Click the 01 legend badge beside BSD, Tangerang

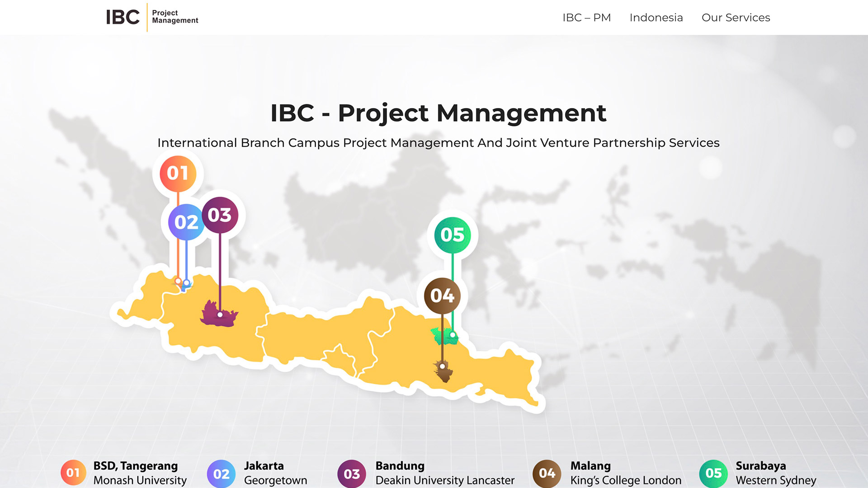73,473
